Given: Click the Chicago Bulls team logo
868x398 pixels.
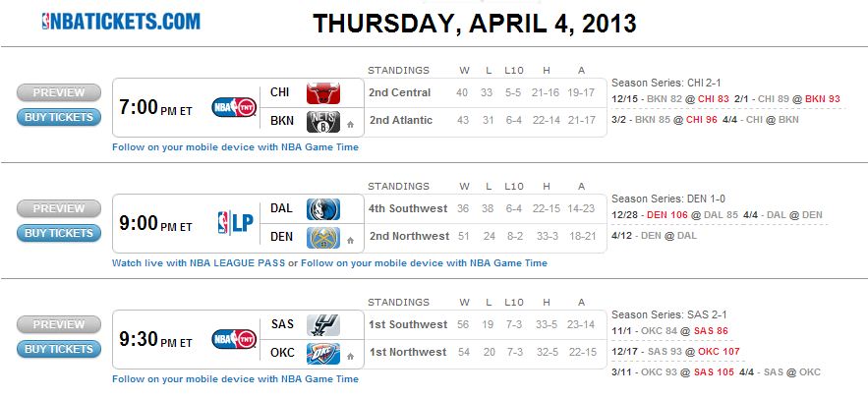Looking at the screenshot, I should (x=323, y=93).
